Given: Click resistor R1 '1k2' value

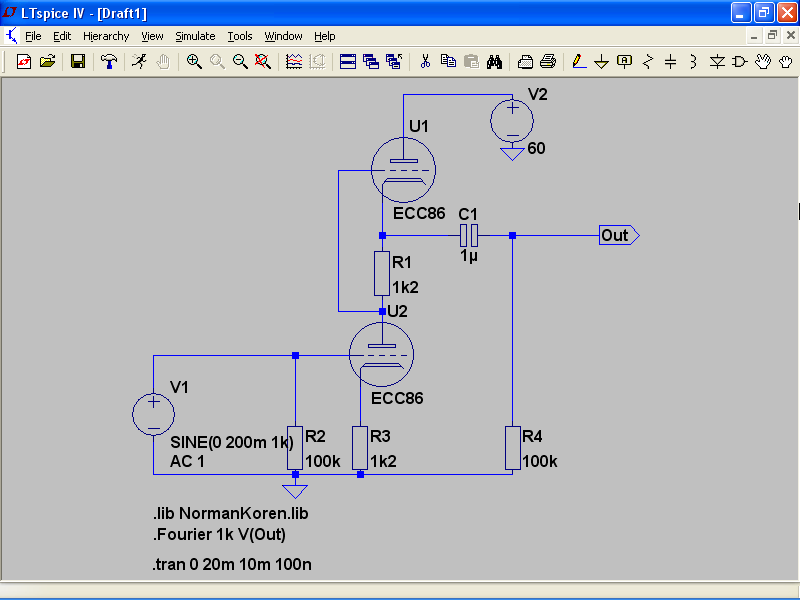Looking at the screenshot, I should (405, 287).
